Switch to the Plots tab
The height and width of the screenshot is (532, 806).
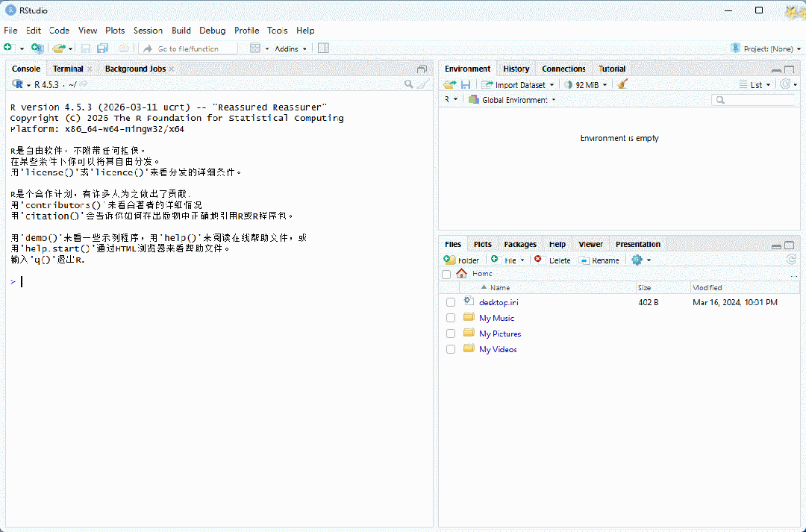(x=483, y=244)
